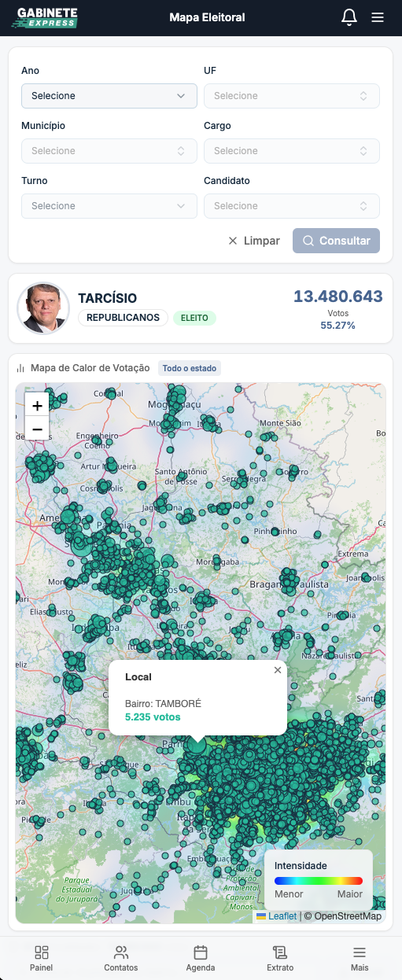Click the 55.27% percentage

[338, 325]
